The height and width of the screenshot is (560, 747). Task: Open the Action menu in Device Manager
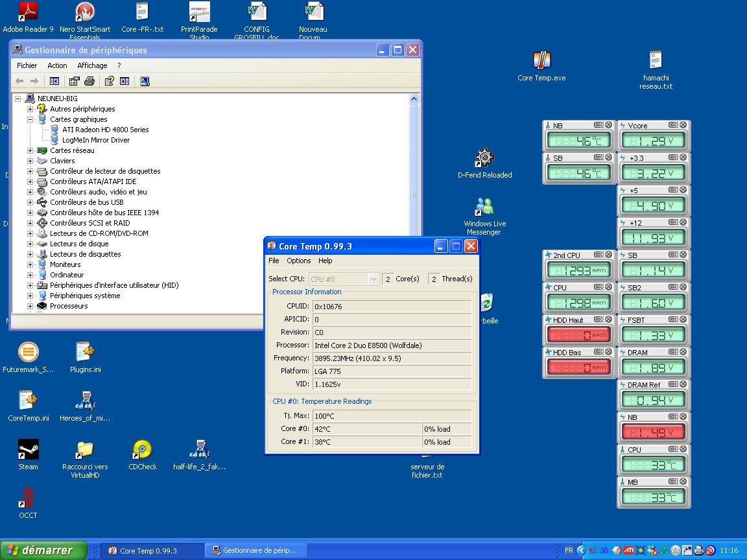(x=57, y=65)
